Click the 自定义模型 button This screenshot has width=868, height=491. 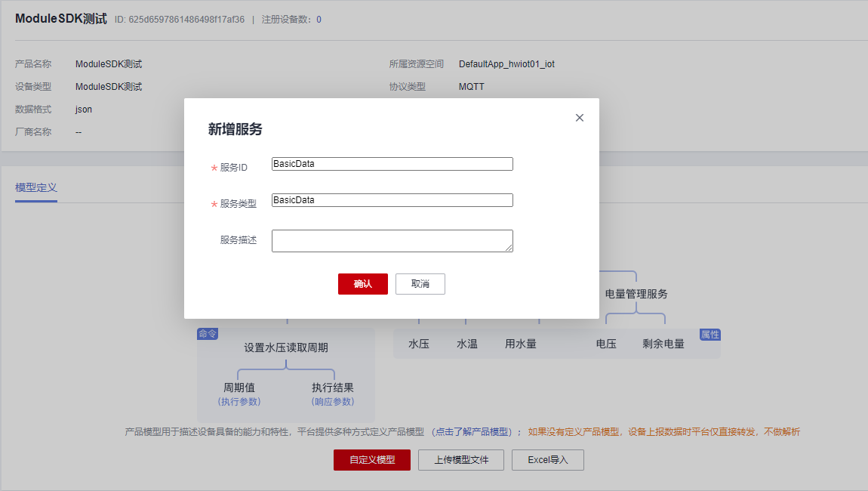click(371, 459)
